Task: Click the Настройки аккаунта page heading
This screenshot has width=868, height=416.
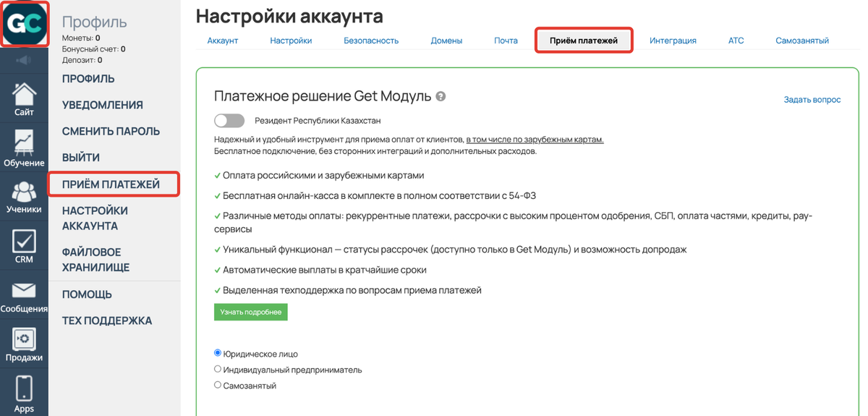Action: click(x=289, y=16)
